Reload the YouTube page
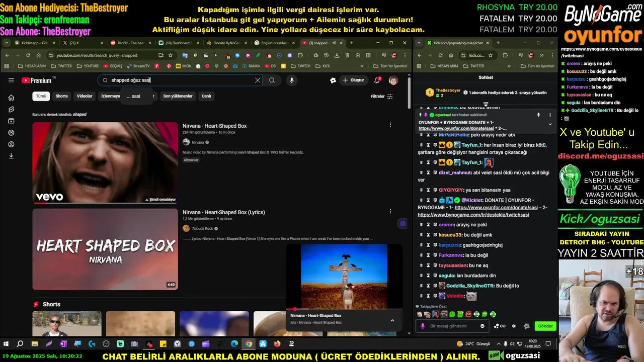The width and height of the screenshot is (644, 362). tap(28, 55)
